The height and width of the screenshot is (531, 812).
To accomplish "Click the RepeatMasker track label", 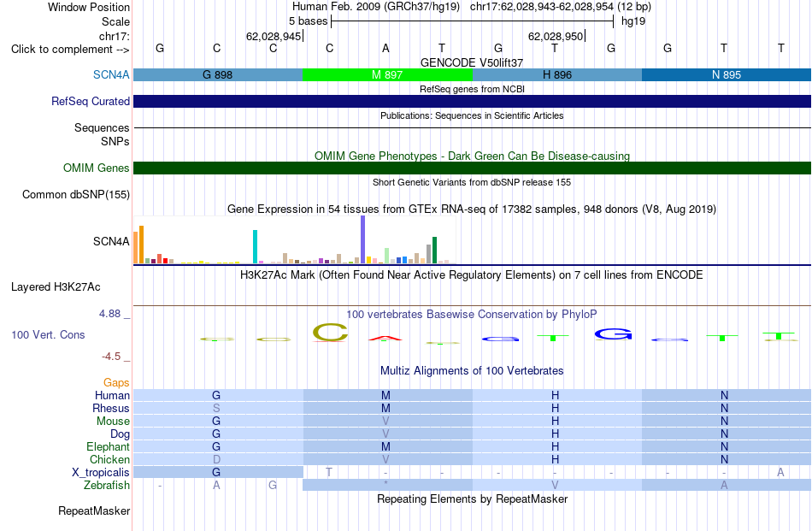I will coord(94,510).
